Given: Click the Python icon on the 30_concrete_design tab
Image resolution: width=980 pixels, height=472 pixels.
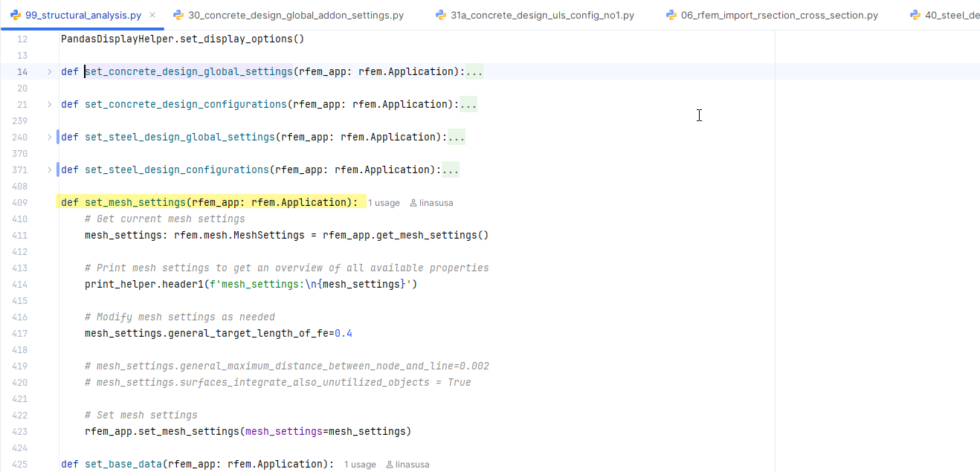Looking at the screenshot, I should pos(178,14).
